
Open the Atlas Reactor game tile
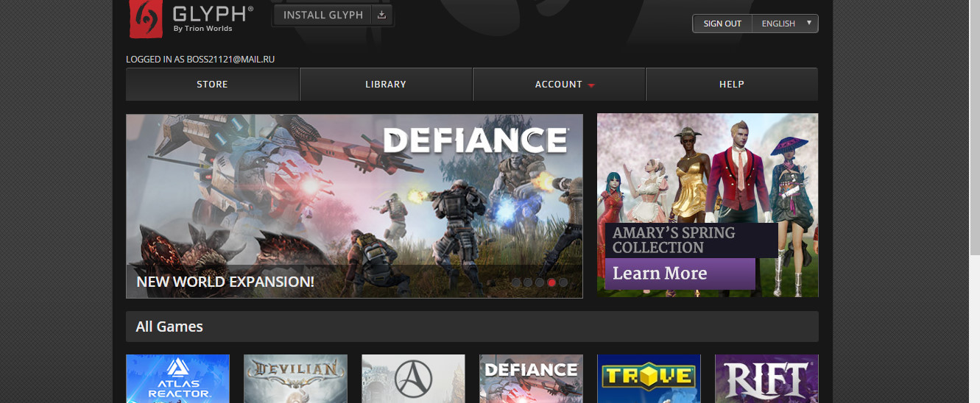click(x=177, y=379)
